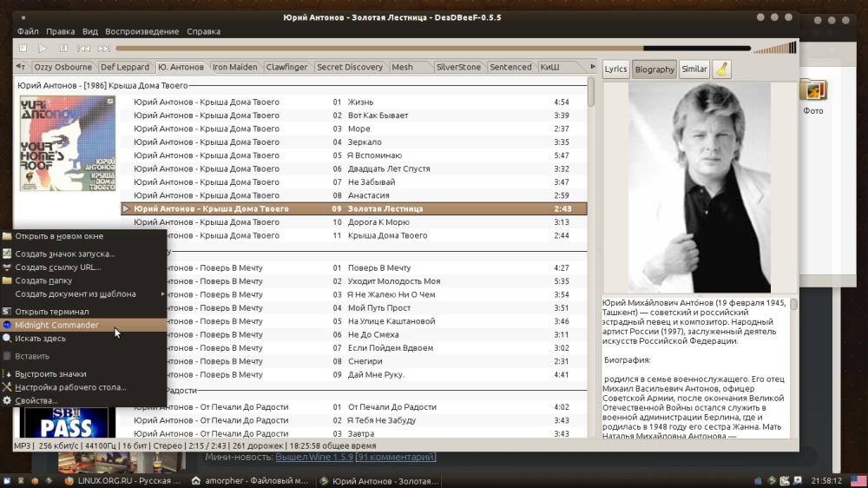This screenshot has width=868, height=488.
Task: Expand Создать документ из шаблона submenu
Action: 83,293
